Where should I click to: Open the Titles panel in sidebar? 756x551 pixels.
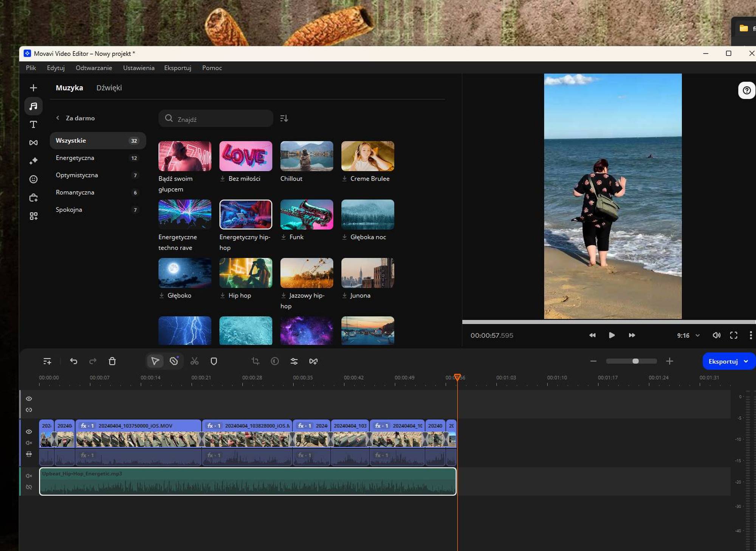33,124
